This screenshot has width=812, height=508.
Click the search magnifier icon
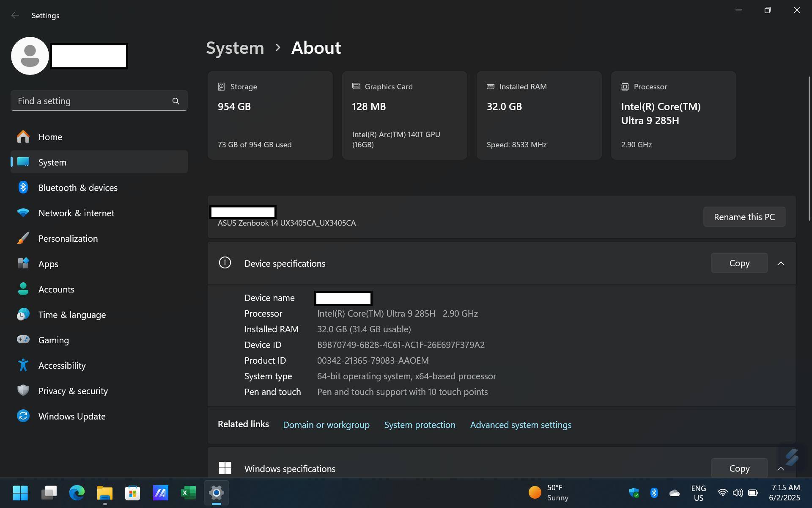(176, 101)
